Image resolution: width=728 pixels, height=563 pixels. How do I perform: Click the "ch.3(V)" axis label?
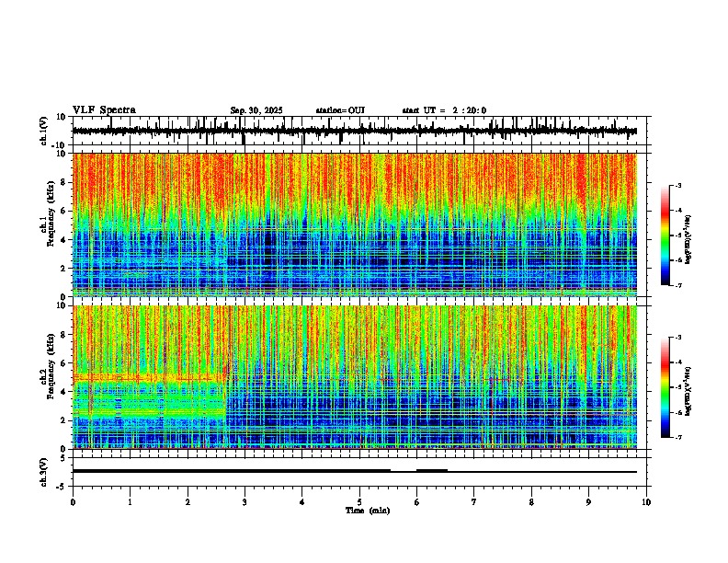click(44, 472)
